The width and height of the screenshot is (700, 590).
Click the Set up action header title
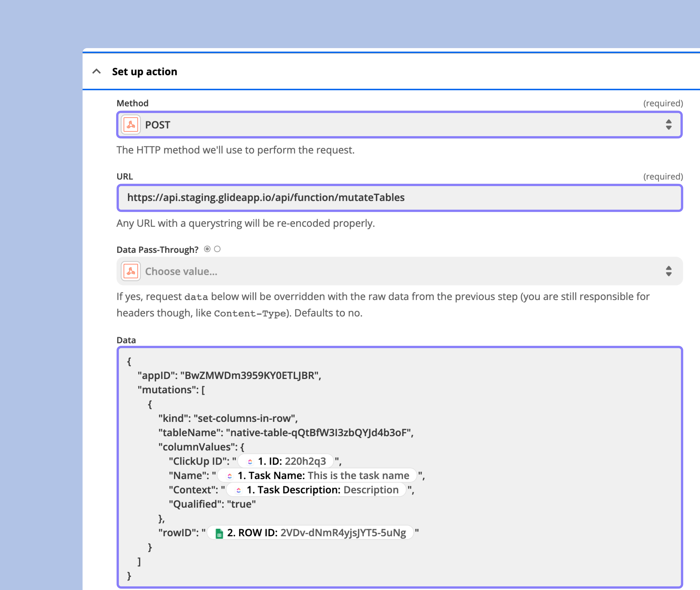144,71
